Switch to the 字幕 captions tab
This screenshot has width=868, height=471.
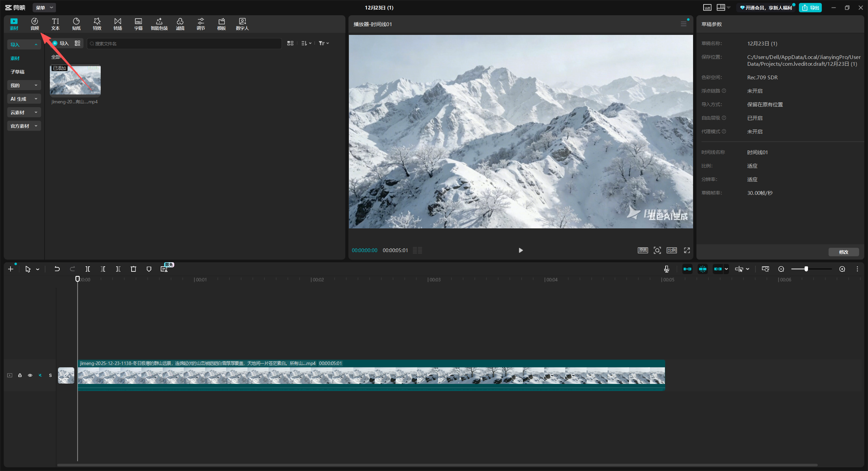138,24
